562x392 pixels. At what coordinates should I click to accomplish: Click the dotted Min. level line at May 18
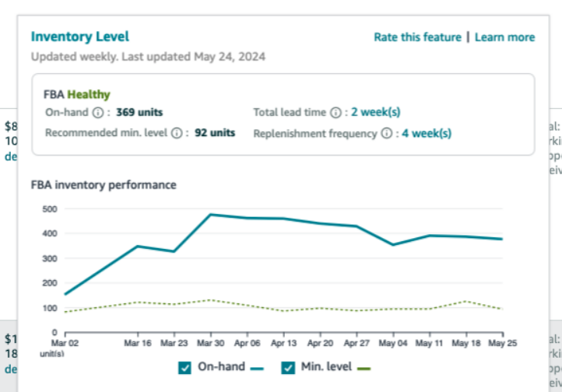[465, 301]
